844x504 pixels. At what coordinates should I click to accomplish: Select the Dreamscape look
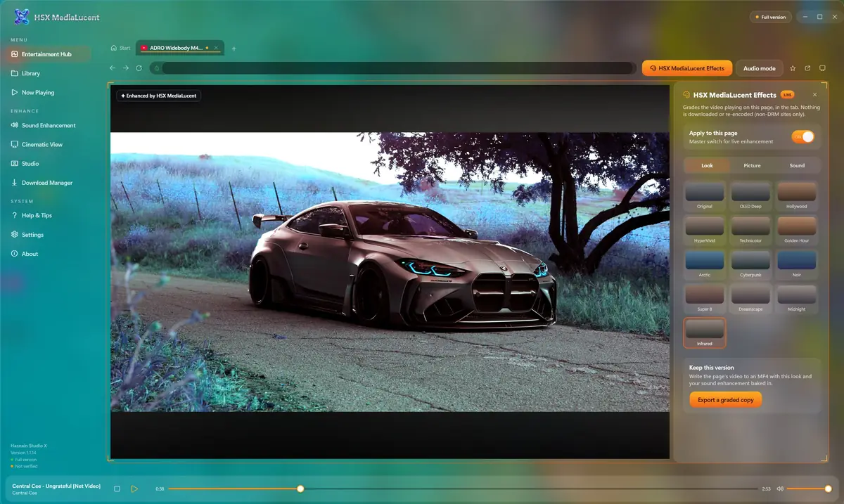750,298
